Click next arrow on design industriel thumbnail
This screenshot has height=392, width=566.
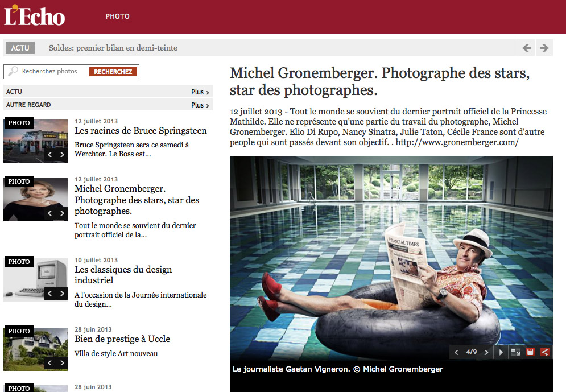click(62, 294)
